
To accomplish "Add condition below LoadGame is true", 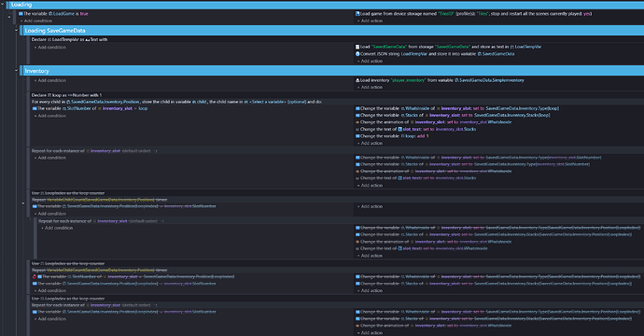I will (36, 21).
